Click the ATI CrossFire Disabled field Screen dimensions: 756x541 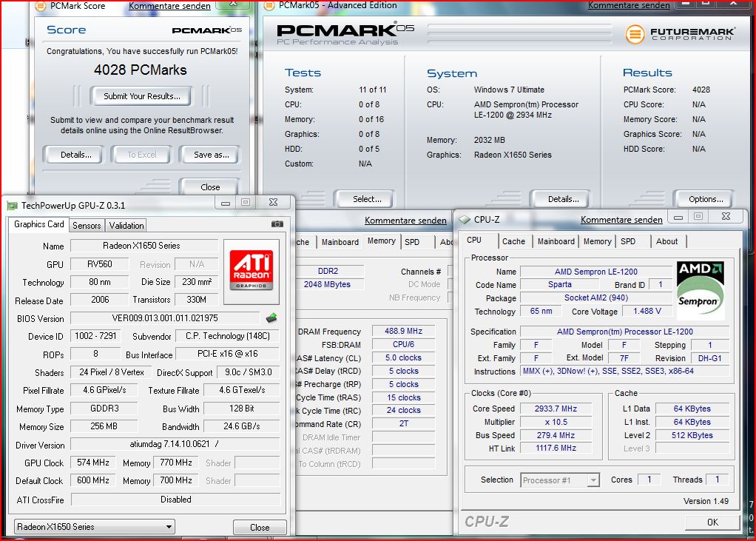(x=175, y=500)
